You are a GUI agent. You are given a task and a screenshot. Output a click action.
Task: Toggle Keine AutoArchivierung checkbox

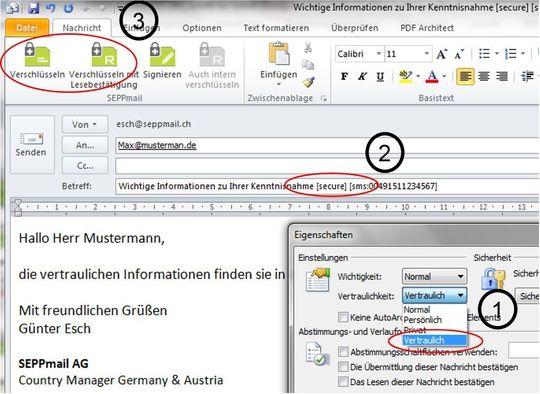click(x=343, y=317)
